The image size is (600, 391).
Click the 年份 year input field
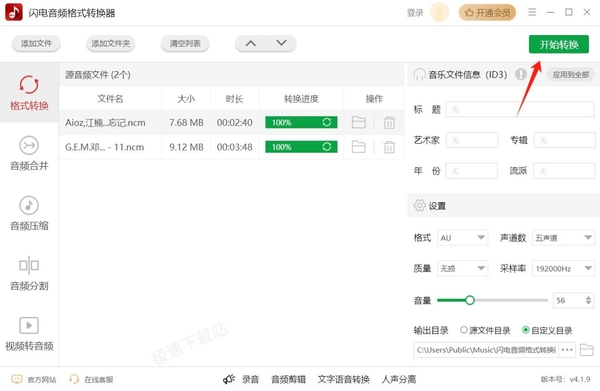(x=472, y=171)
